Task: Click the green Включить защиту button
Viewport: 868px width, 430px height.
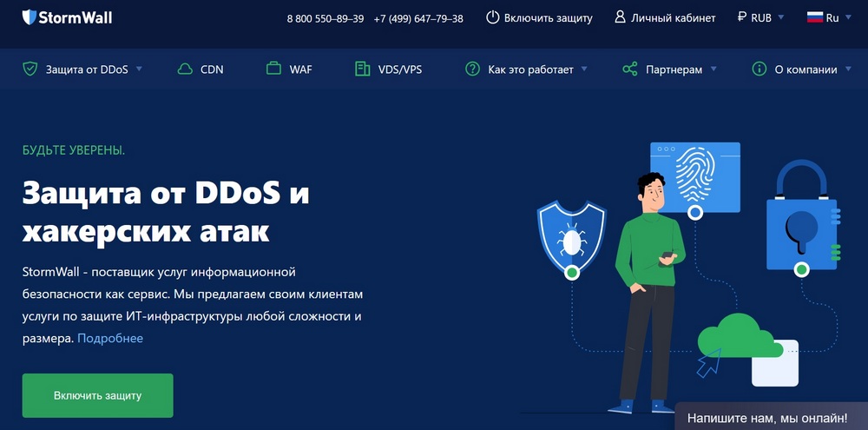Action: 97,395
